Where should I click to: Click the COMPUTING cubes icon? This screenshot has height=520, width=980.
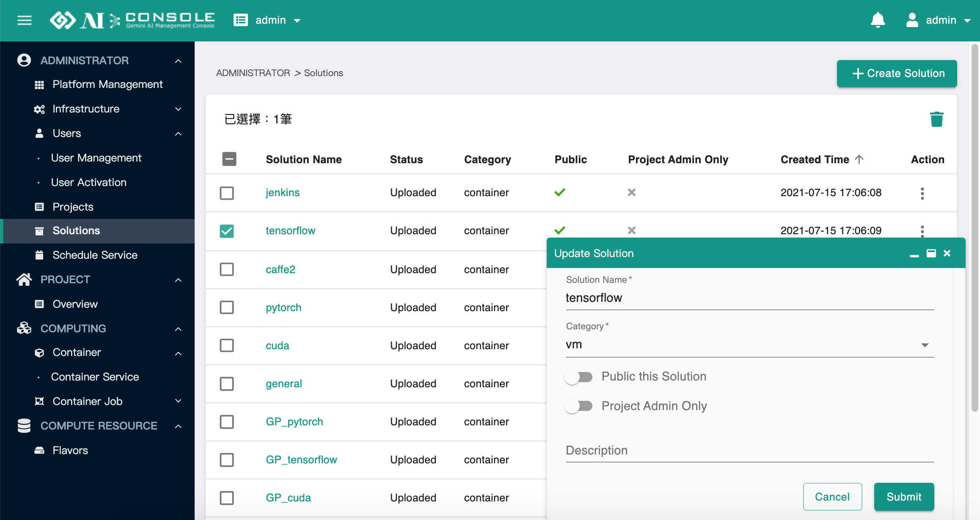pyautogui.click(x=24, y=328)
